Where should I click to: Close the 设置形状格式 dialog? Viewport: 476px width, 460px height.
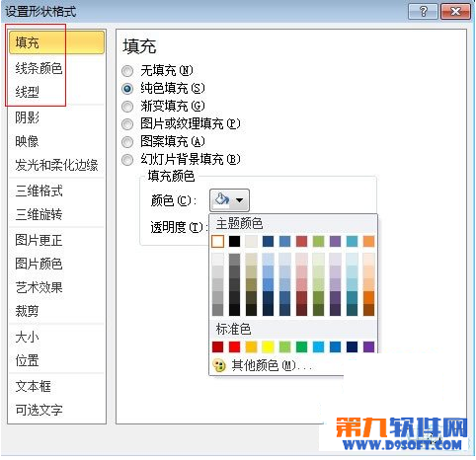(456, 12)
